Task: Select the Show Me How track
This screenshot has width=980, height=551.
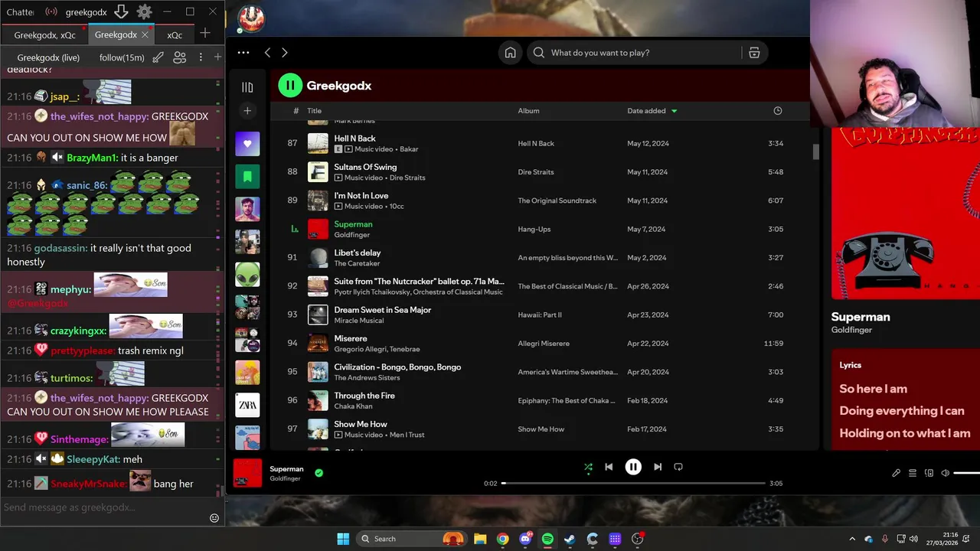Action: tap(361, 424)
